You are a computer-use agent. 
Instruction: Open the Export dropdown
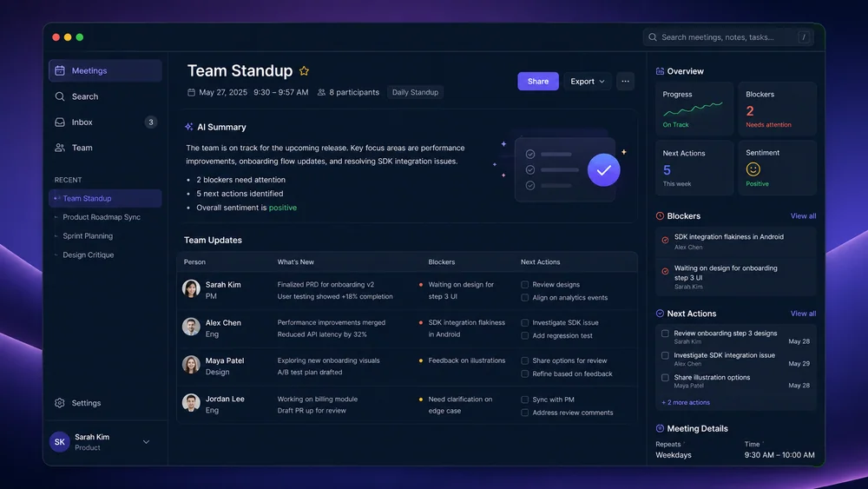588,82
